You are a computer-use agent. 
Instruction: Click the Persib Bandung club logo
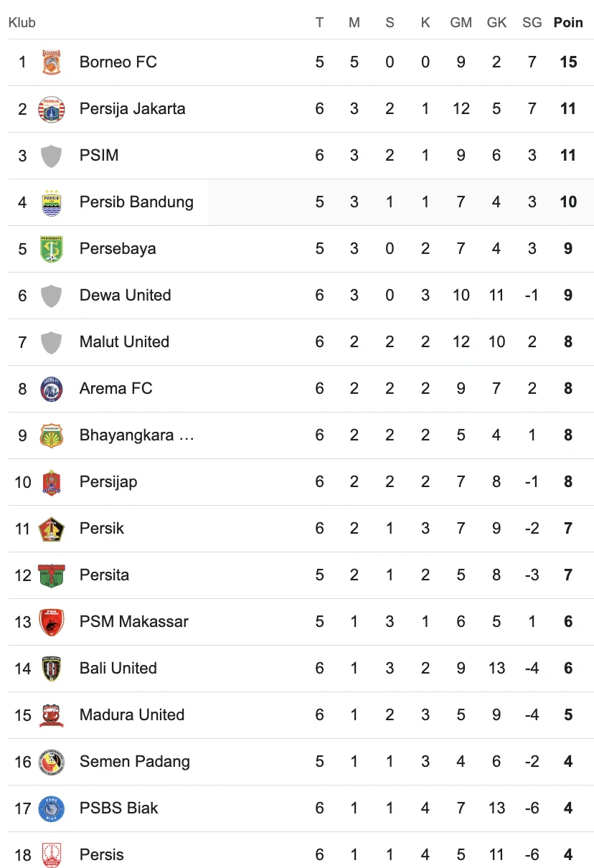point(51,202)
